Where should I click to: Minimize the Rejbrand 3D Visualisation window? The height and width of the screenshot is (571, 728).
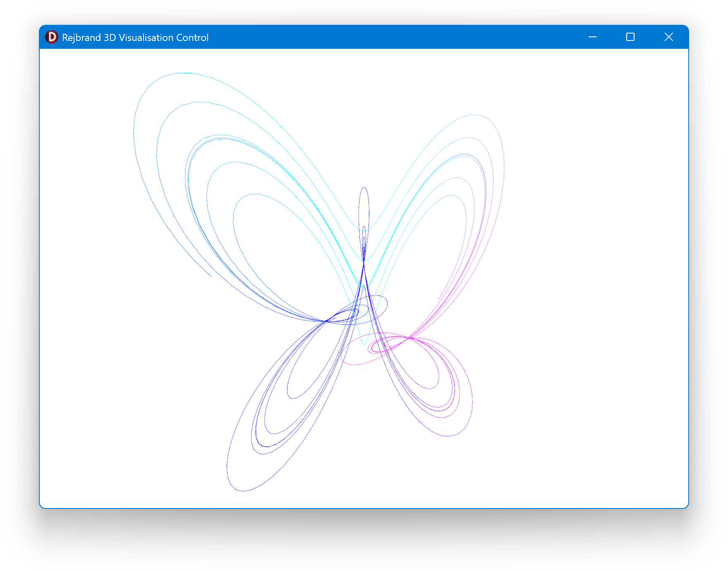pos(592,37)
